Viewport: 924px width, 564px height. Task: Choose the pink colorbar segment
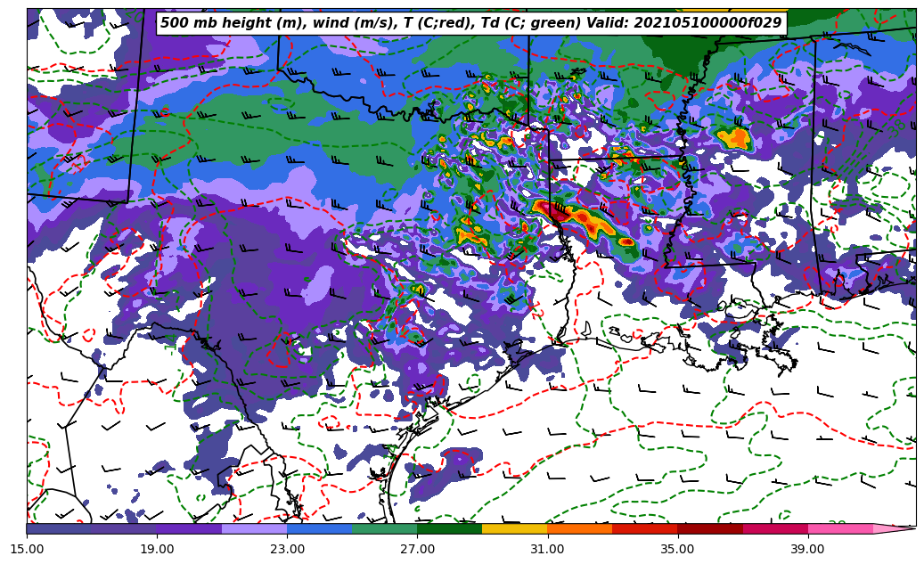point(839,528)
